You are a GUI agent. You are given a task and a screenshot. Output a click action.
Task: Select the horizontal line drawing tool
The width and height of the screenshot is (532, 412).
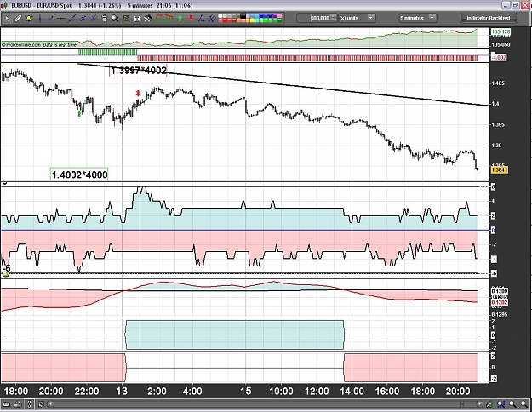(61, 19)
